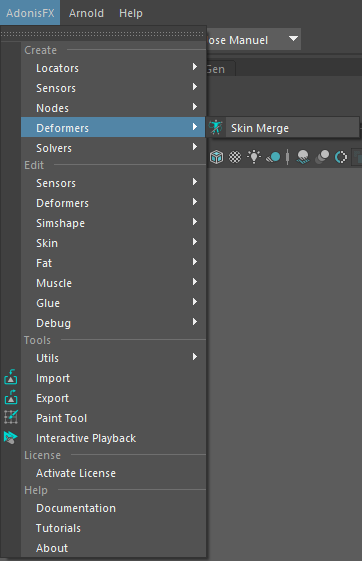362x561 pixels.
Task: Toggle the shadows icon in viewport toolbar
Action: [x=273, y=157]
